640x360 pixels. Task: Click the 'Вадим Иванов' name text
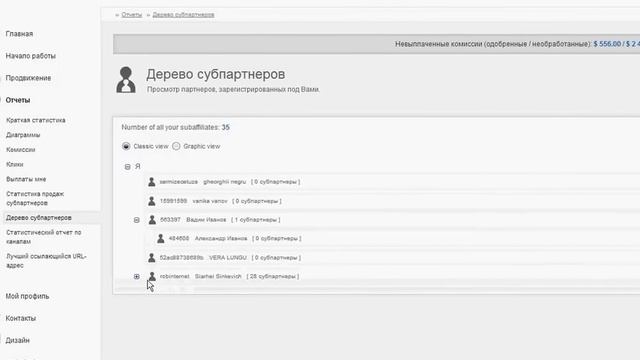(206, 220)
